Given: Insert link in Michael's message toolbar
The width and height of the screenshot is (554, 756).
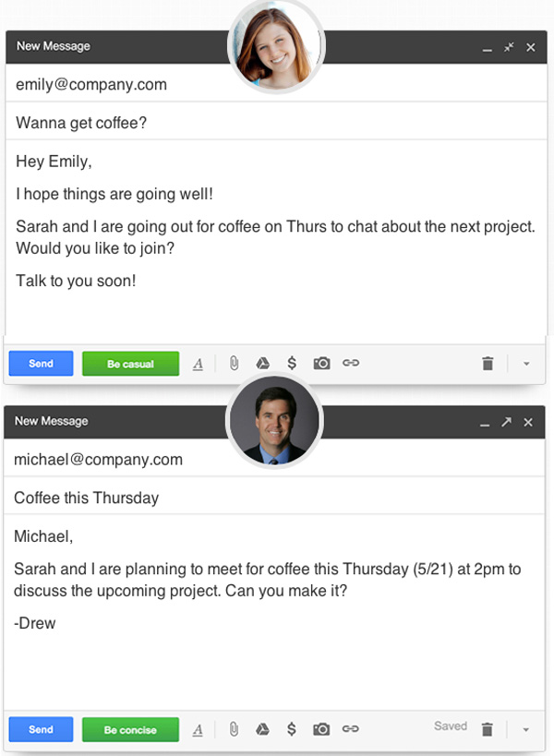Looking at the screenshot, I should 350,728.
